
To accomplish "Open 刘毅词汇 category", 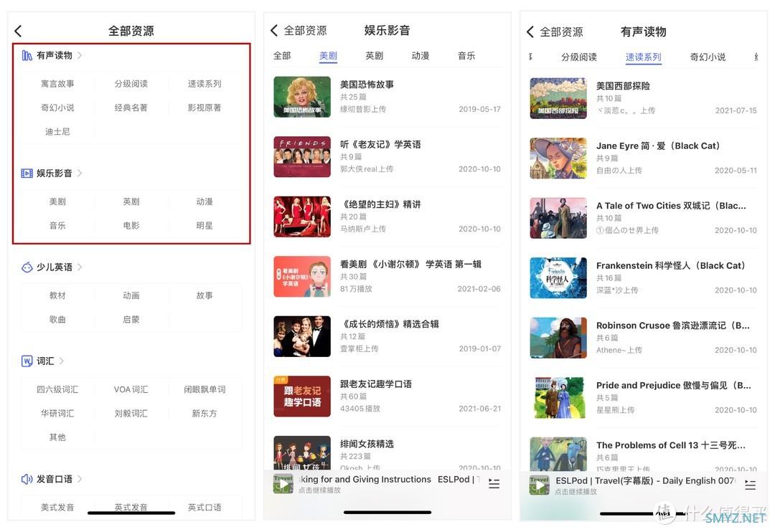I will click(131, 414).
